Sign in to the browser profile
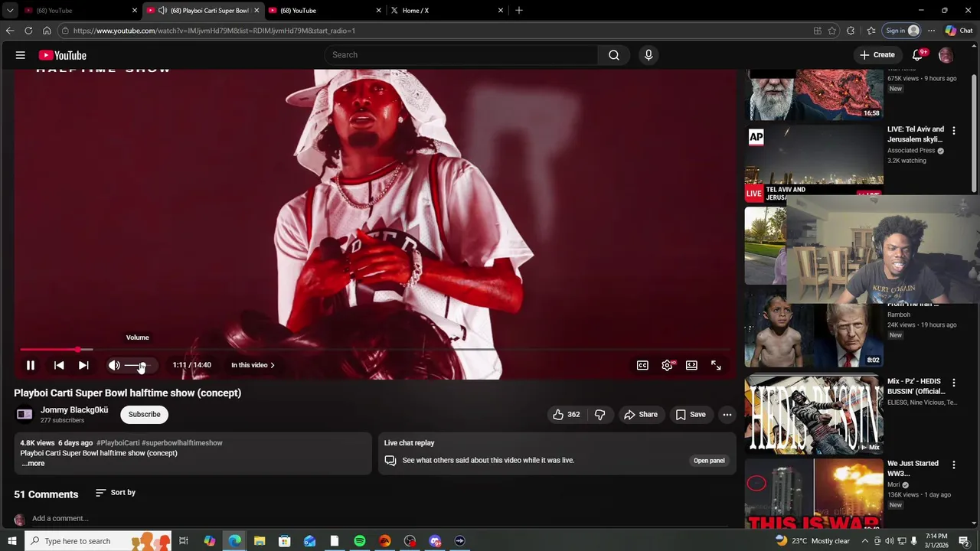Screen dimensions: 980x551 click(901, 31)
